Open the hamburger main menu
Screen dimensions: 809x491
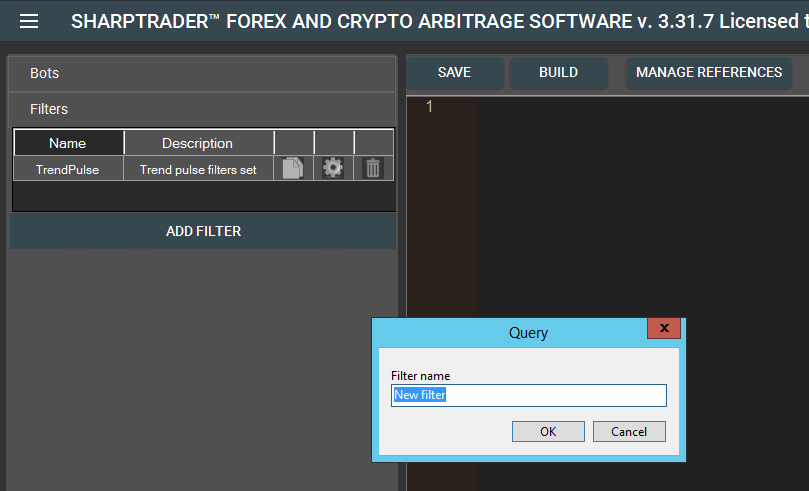29,21
